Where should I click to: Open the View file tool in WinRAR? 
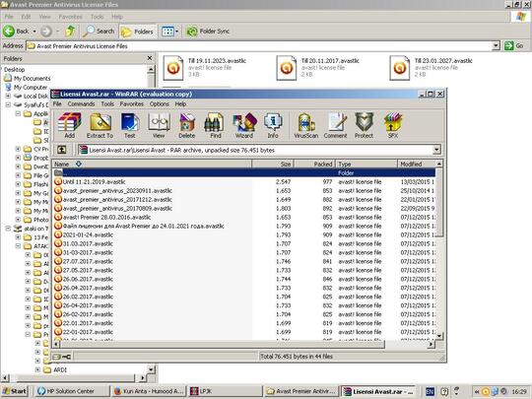(x=159, y=125)
